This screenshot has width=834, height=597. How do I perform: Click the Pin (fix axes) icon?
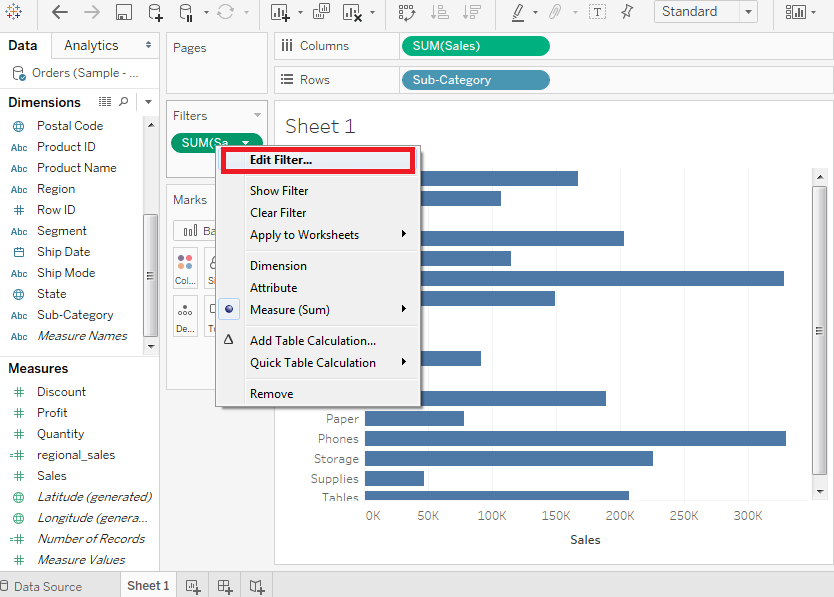click(x=628, y=12)
